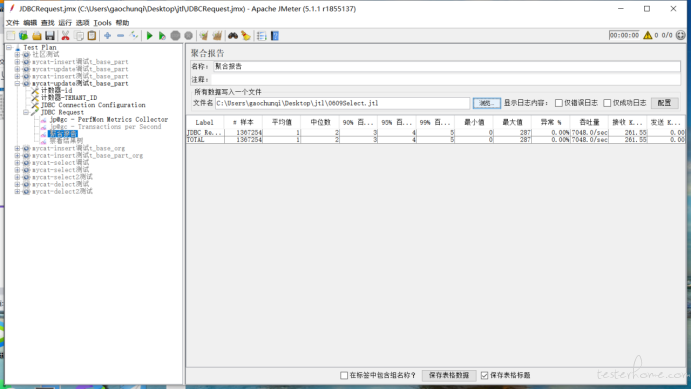Click the Toggle enable/disable toolbar icon

134,36
